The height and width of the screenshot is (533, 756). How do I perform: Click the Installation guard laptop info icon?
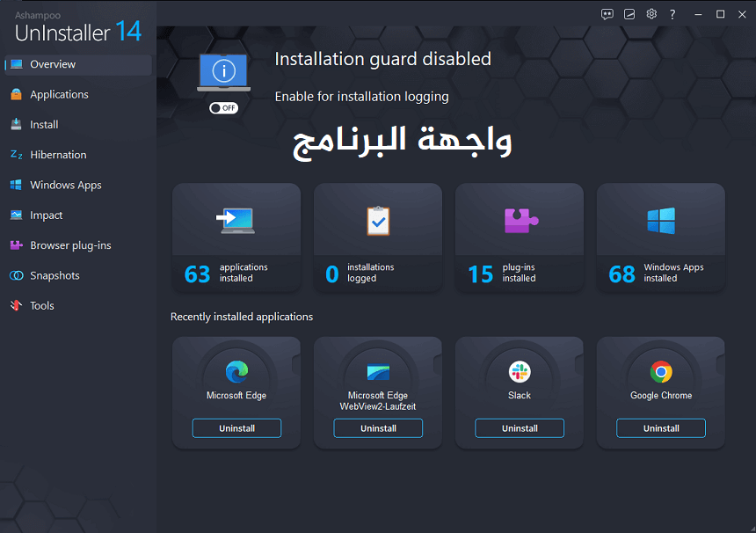223,72
